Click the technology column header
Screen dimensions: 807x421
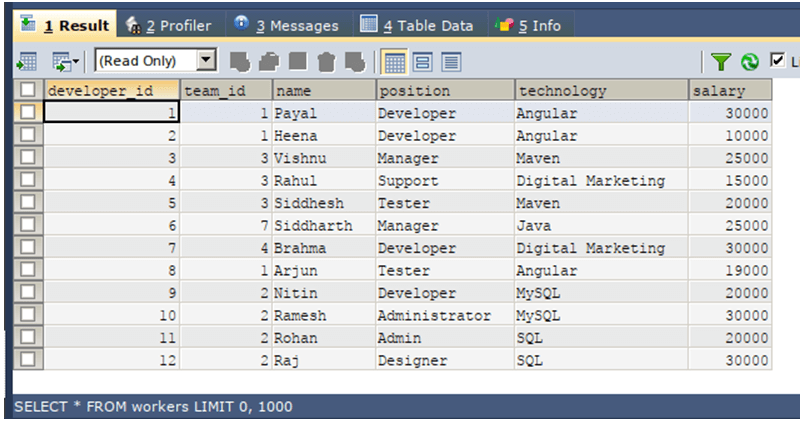[x=602, y=90]
